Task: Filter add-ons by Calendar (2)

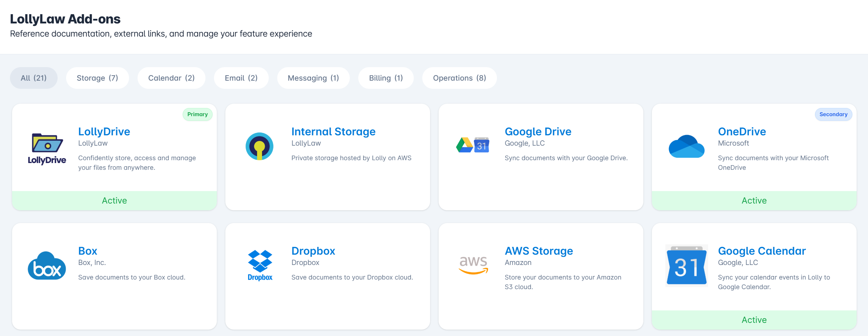Action: point(171,78)
